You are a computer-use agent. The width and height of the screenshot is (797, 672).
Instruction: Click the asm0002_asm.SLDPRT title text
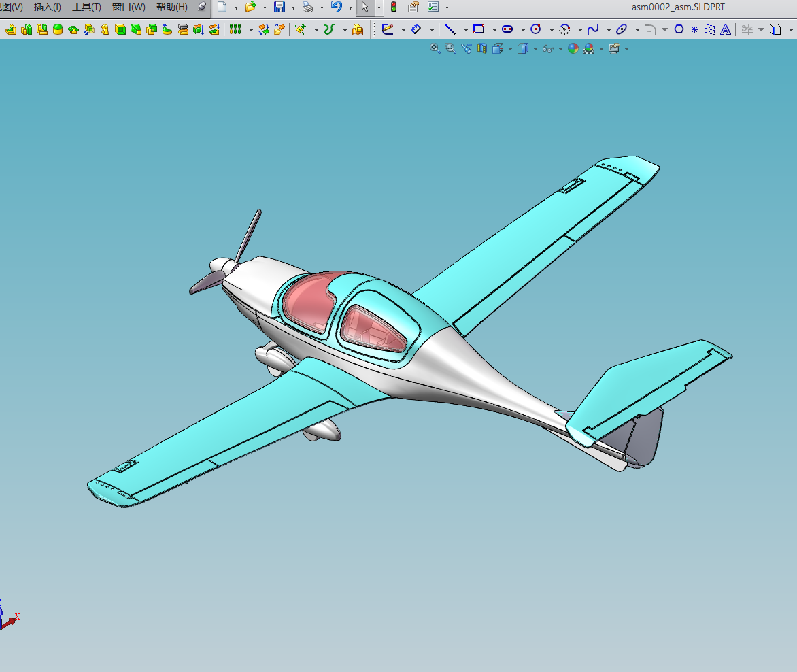(x=678, y=7)
